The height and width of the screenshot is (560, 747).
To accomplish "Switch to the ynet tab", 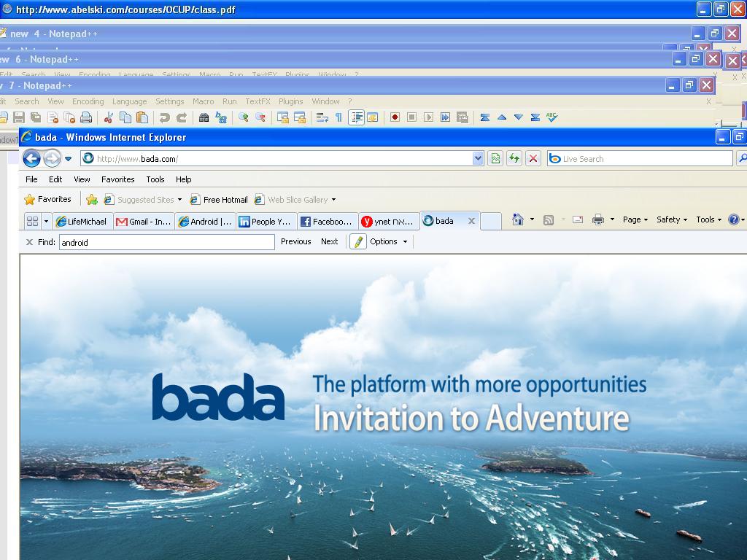I will [389, 222].
